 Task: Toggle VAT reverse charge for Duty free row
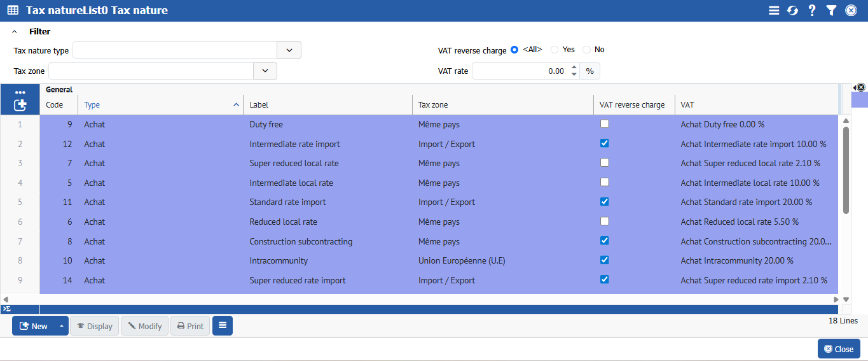tap(605, 124)
